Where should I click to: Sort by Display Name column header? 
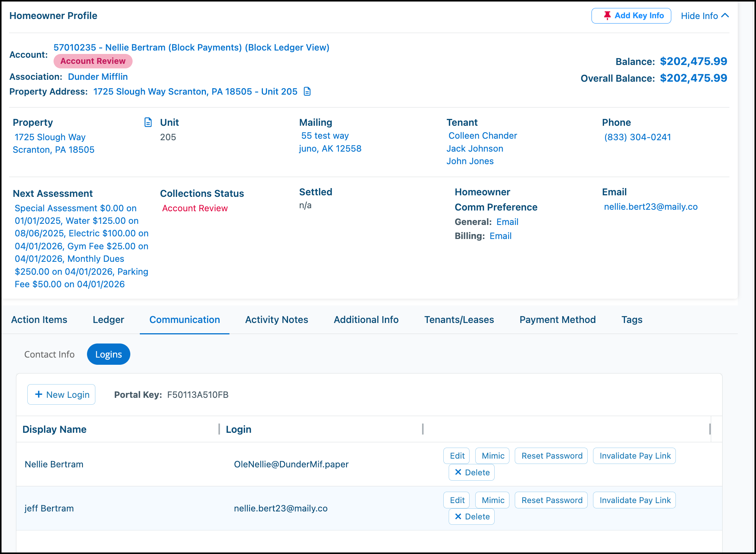pos(54,429)
